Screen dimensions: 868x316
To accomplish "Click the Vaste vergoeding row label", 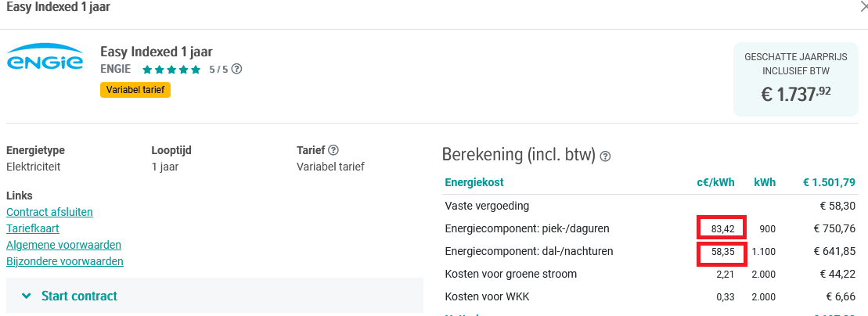I will [x=487, y=206].
